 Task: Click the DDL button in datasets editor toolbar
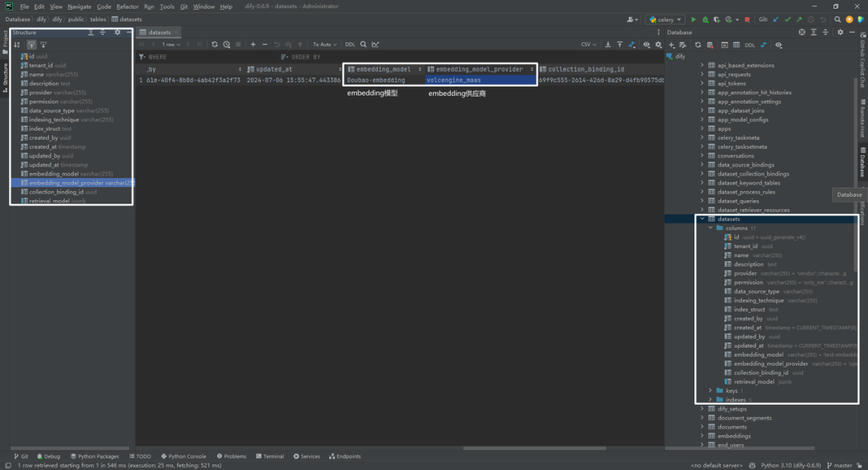pos(350,44)
